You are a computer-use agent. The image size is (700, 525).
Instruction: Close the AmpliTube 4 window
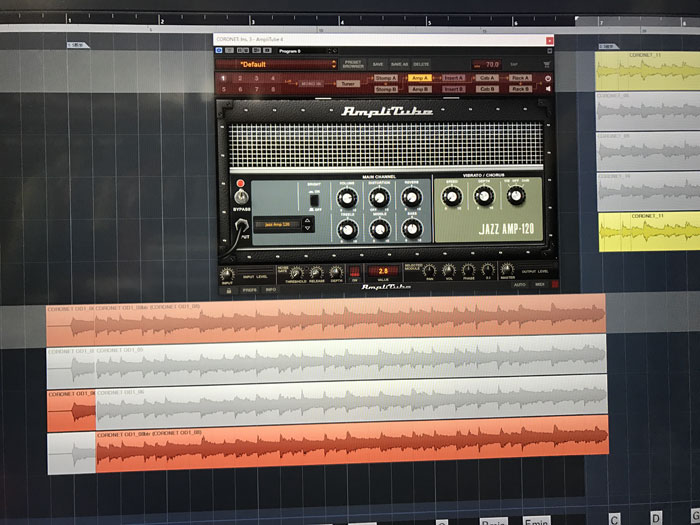coord(550,40)
